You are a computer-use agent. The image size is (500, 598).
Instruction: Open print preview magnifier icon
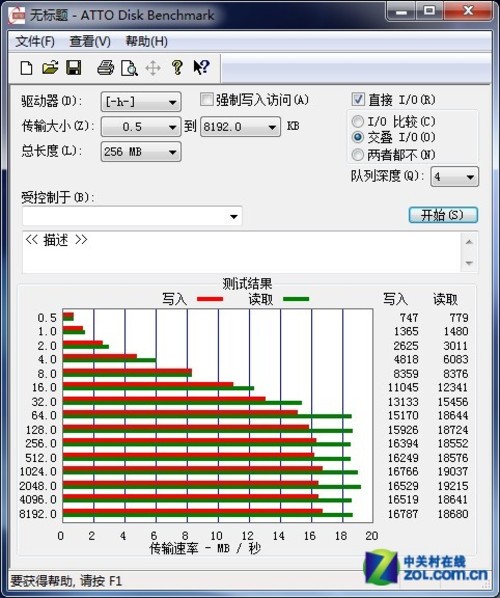pyautogui.click(x=129, y=68)
